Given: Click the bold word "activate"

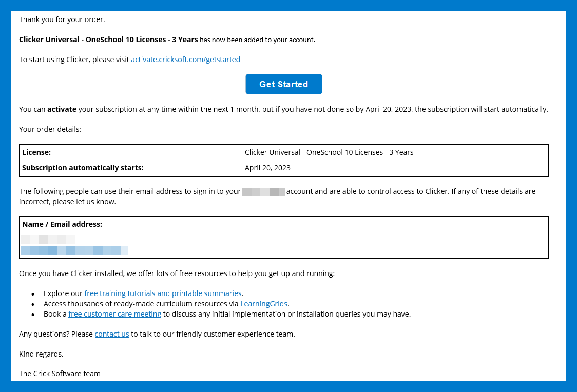Looking at the screenshot, I should pyautogui.click(x=62, y=109).
